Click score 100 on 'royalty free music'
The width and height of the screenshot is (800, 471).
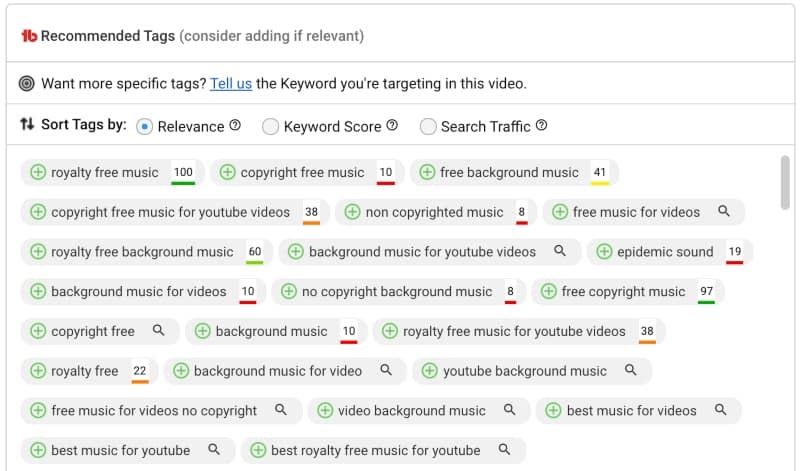click(183, 173)
